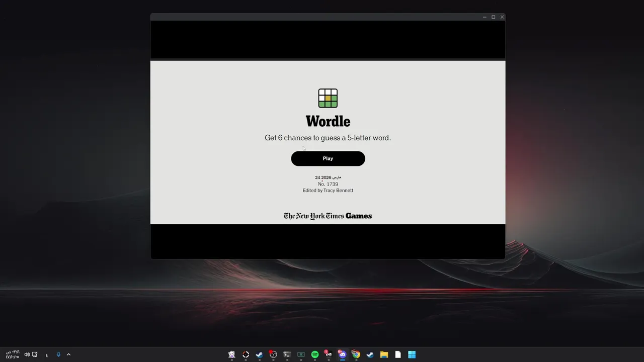Open the anime avatar app in taskbar

pyautogui.click(x=231, y=354)
